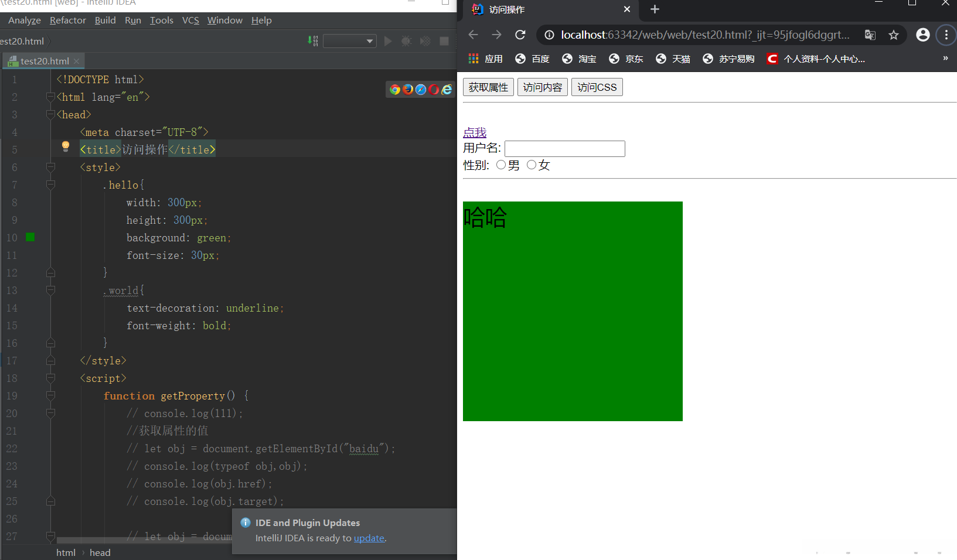The image size is (957, 560).
Task: Click the green color swatch in gutter
Action: click(30, 237)
